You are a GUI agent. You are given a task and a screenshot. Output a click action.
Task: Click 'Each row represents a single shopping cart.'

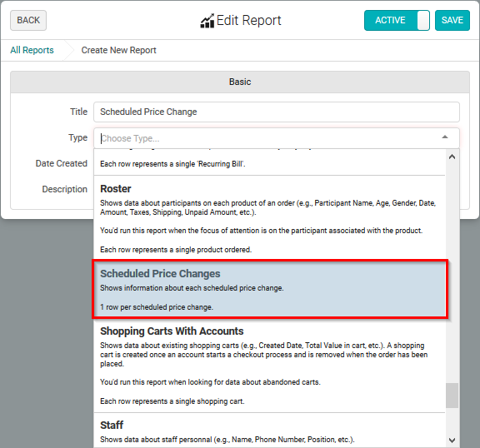[172, 401]
